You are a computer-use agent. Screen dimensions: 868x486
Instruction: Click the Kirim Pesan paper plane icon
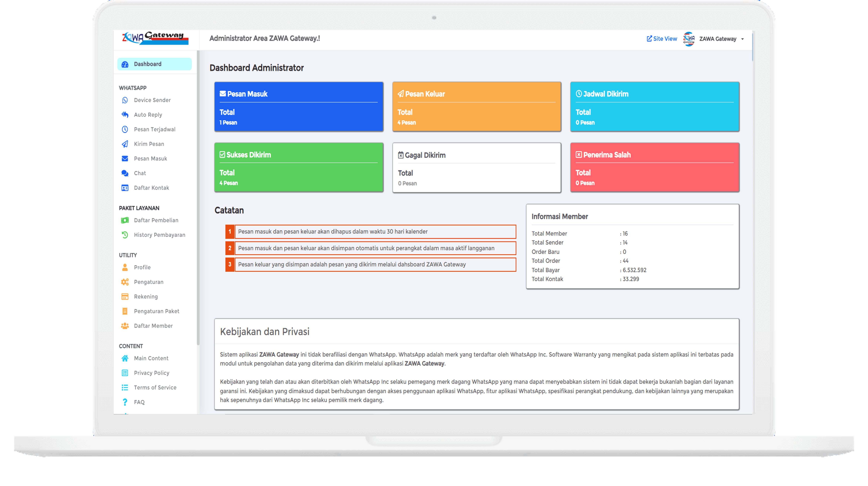125,144
